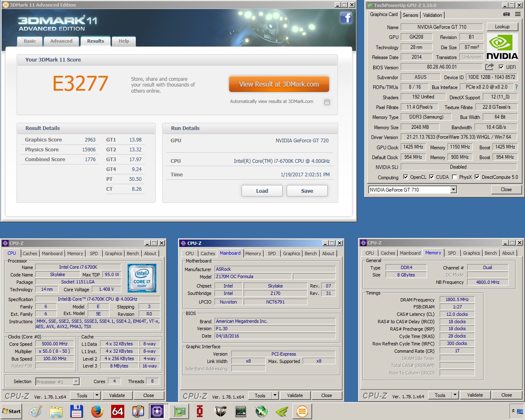Click the Graphics Score value 2963
Image resolution: width=525 pixels, height=420 pixels.
pos(90,140)
